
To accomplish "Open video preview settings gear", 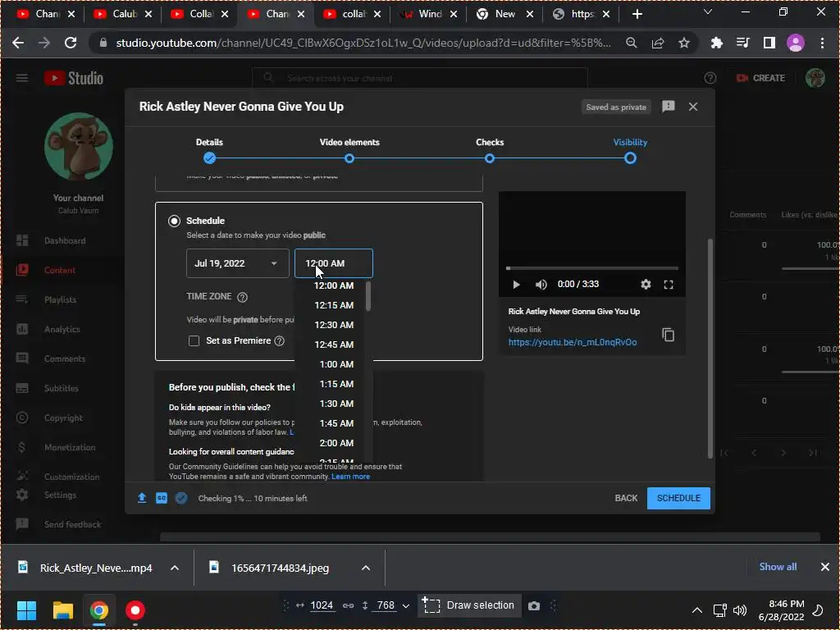I will click(646, 285).
